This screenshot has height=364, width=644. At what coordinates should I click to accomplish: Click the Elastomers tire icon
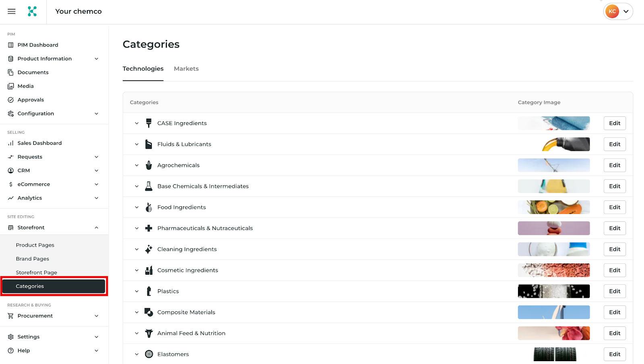tap(149, 354)
